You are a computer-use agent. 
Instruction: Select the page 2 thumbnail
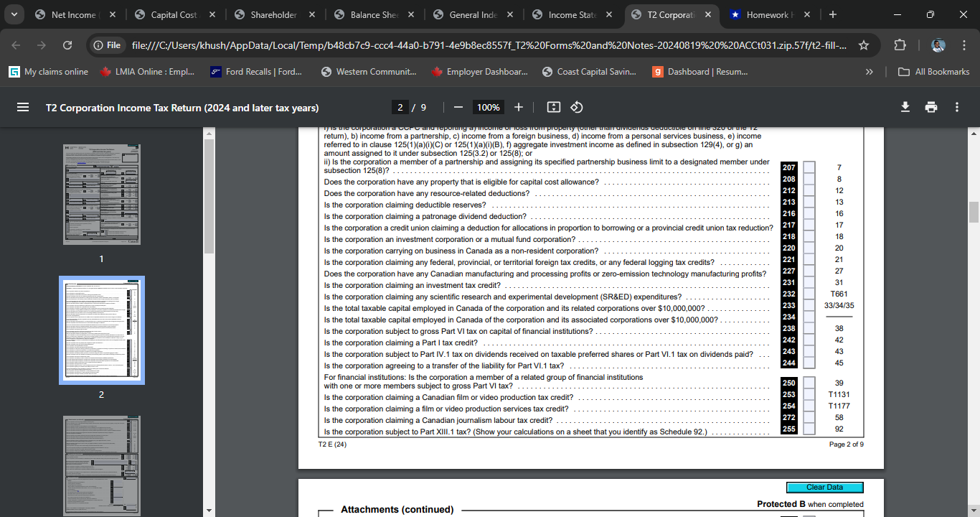[x=101, y=330]
